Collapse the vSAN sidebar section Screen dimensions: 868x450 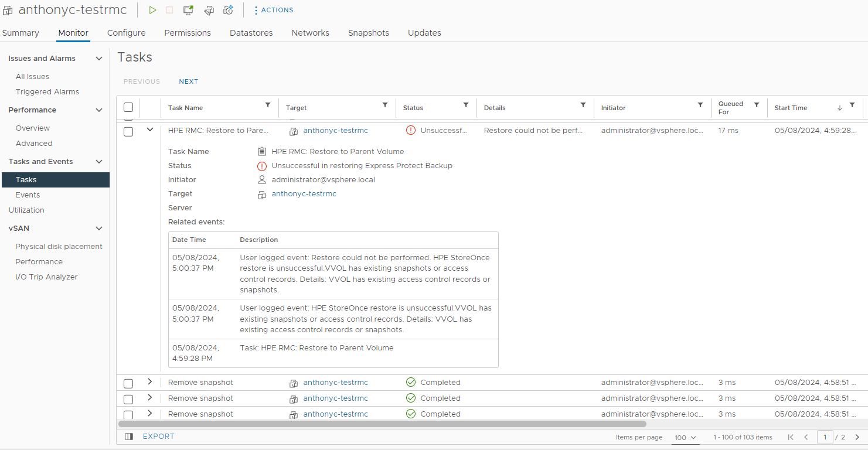[99, 229]
